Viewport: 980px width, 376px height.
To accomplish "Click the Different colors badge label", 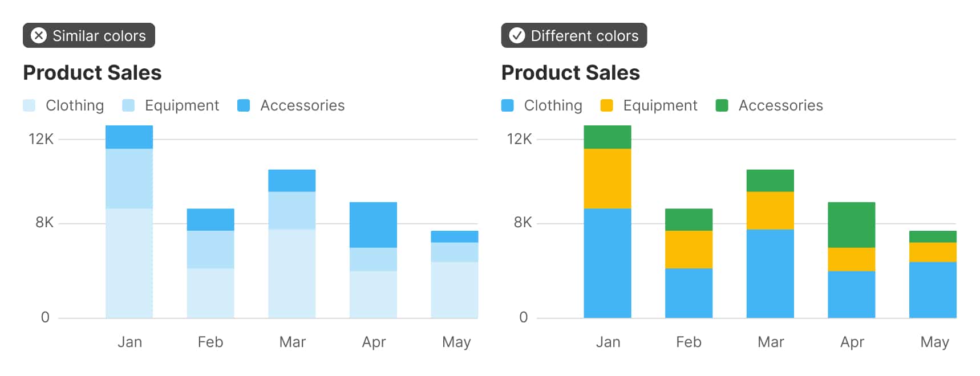I will [585, 36].
